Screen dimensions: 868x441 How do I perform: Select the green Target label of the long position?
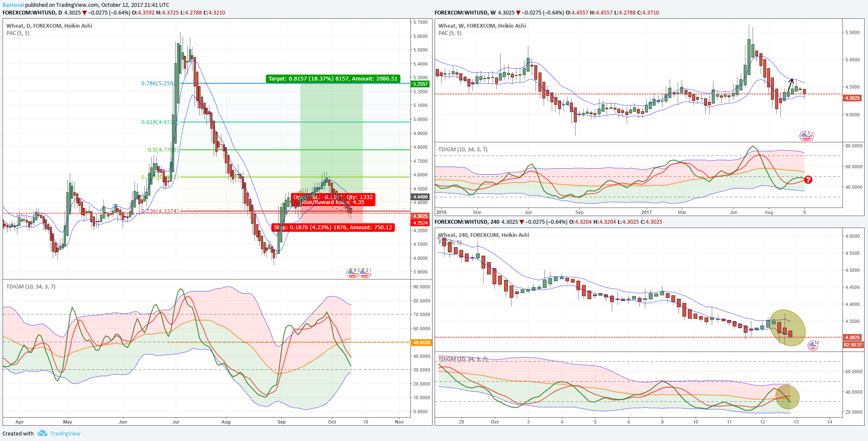click(x=333, y=79)
